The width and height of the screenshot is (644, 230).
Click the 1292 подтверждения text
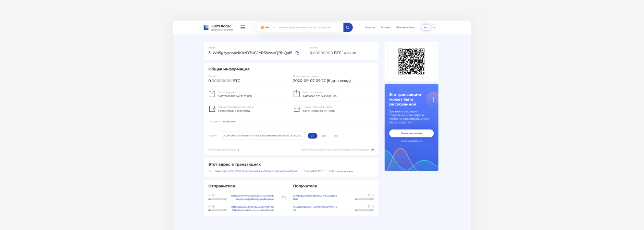coord(341,171)
